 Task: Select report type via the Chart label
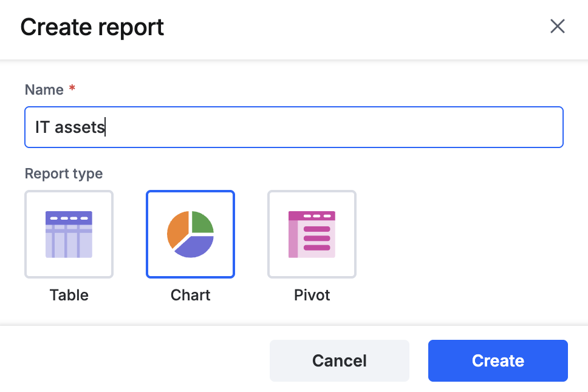point(191,296)
